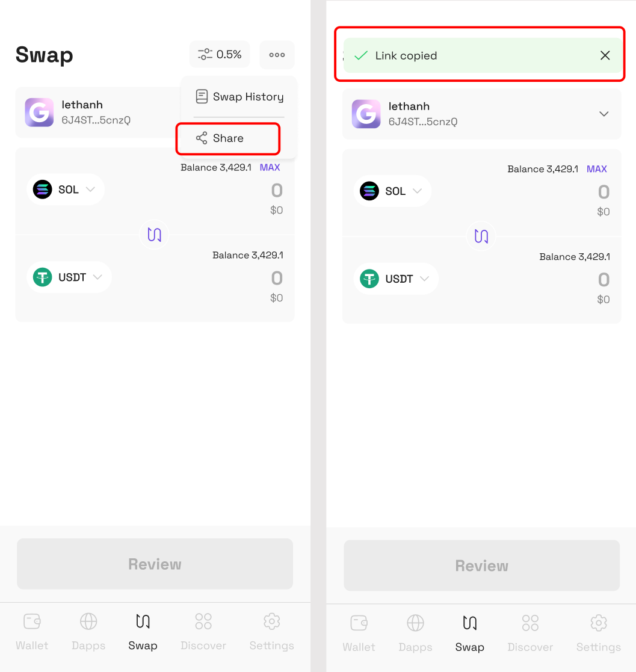Click the swap direction icon in left panel
The width and height of the screenshot is (636, 672).
[154, 235]
